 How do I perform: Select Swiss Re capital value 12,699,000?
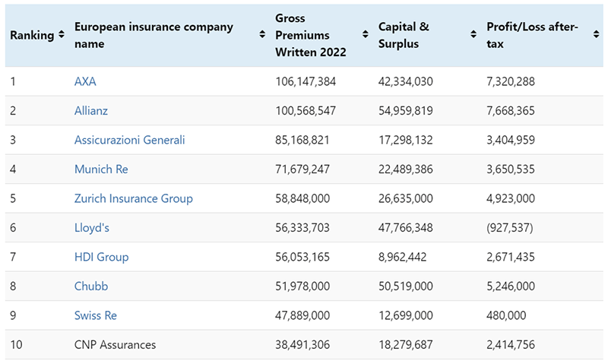(406, 315)
